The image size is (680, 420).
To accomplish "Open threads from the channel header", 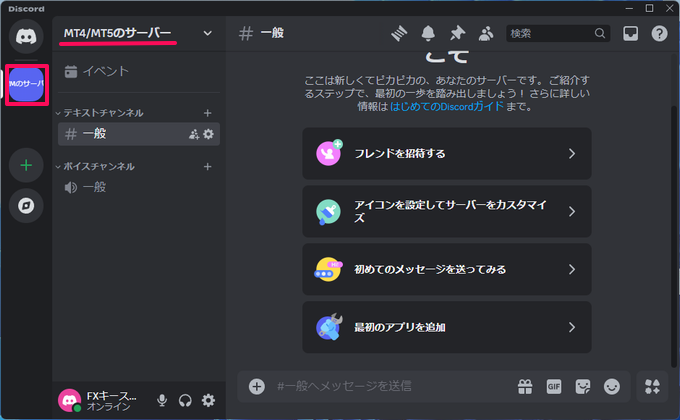I will click(401, 33).
